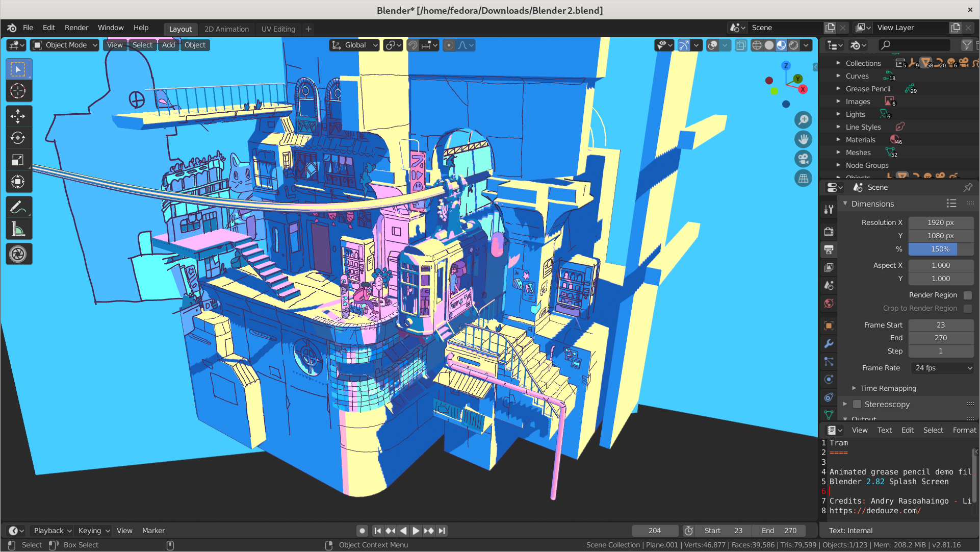Switch to the UV Editing tab
Image resolution: width=980 pixels, height=552 pixels.
point(278,29)
